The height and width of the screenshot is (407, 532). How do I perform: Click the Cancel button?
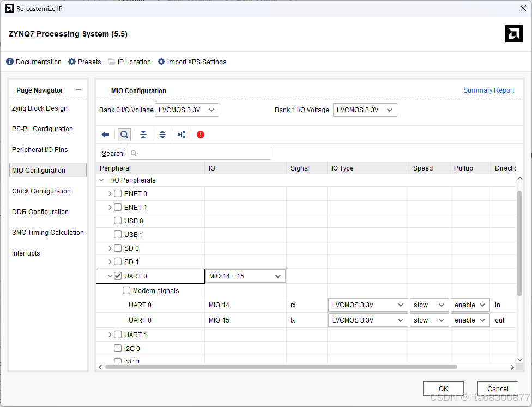point(498,388)
